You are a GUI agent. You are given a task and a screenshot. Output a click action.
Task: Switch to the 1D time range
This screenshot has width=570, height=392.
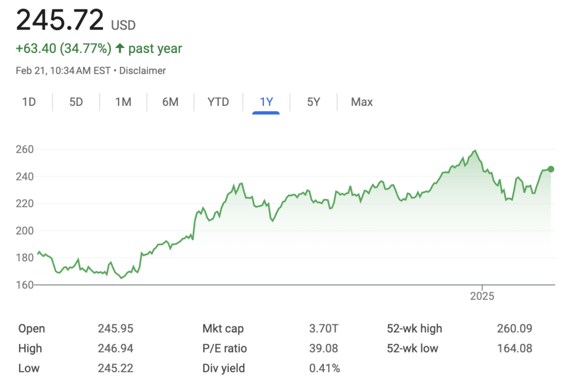(x=29, y=102)
